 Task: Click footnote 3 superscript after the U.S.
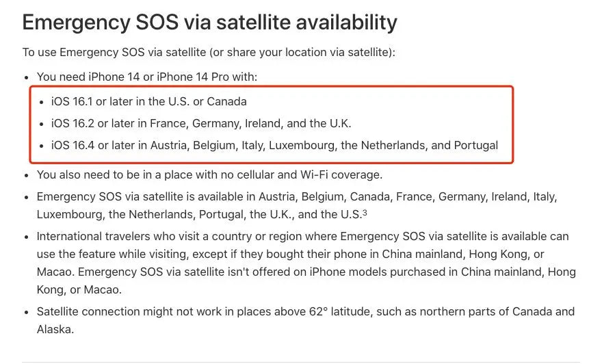pyautogui.click(x=365, y=212)
